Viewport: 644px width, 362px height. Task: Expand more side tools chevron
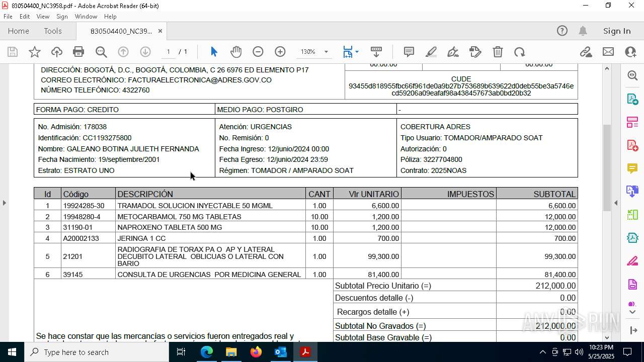(x=632, y=312)
